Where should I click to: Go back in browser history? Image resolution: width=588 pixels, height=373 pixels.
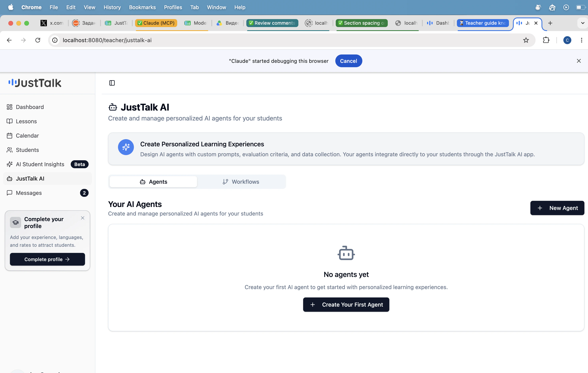point(9,40)
